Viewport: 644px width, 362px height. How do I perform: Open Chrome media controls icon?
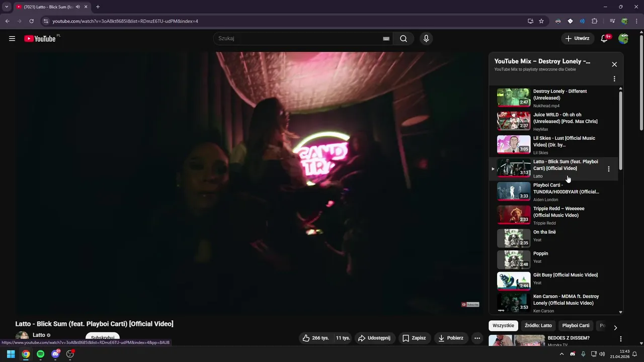(612, 21)
